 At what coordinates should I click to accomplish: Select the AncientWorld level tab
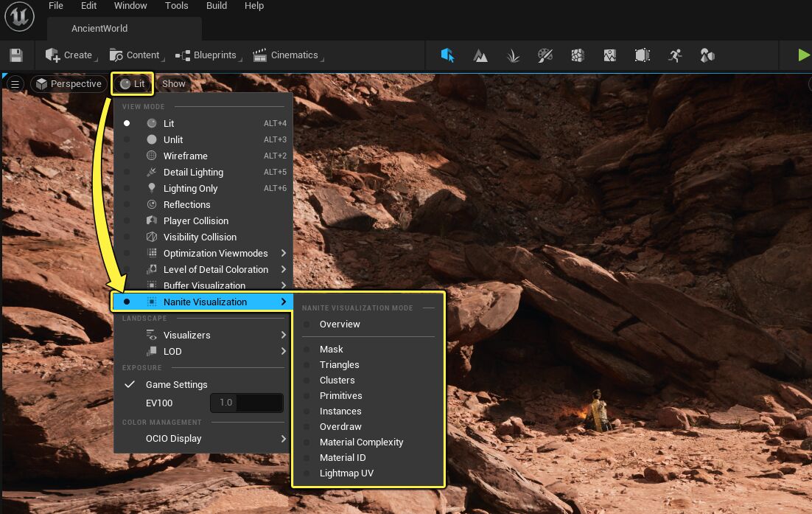pos(125,29)
